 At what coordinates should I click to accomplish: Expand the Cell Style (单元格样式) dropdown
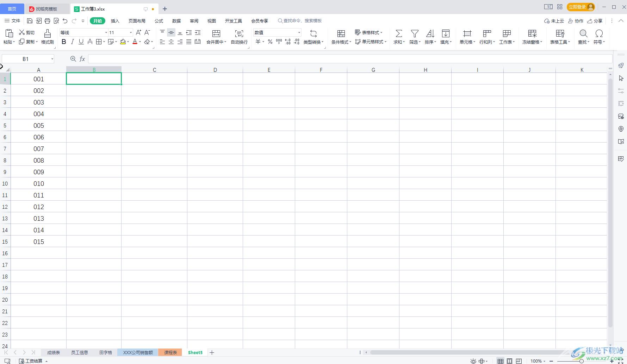[385, 42]
